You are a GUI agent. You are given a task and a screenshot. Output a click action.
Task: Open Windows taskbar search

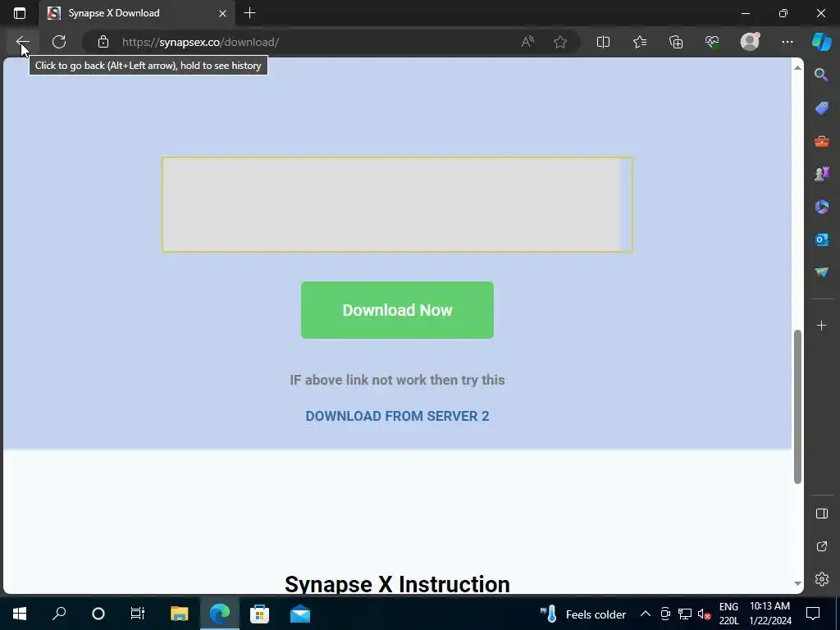pyautogui.click(x=59, y=614)
